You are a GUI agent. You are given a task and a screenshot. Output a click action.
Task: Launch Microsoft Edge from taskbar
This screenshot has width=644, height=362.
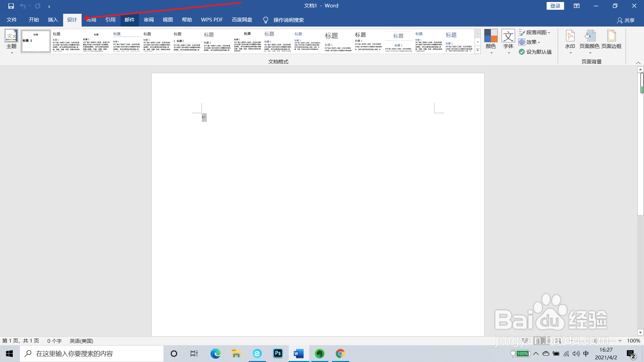[x=215, y=354]
